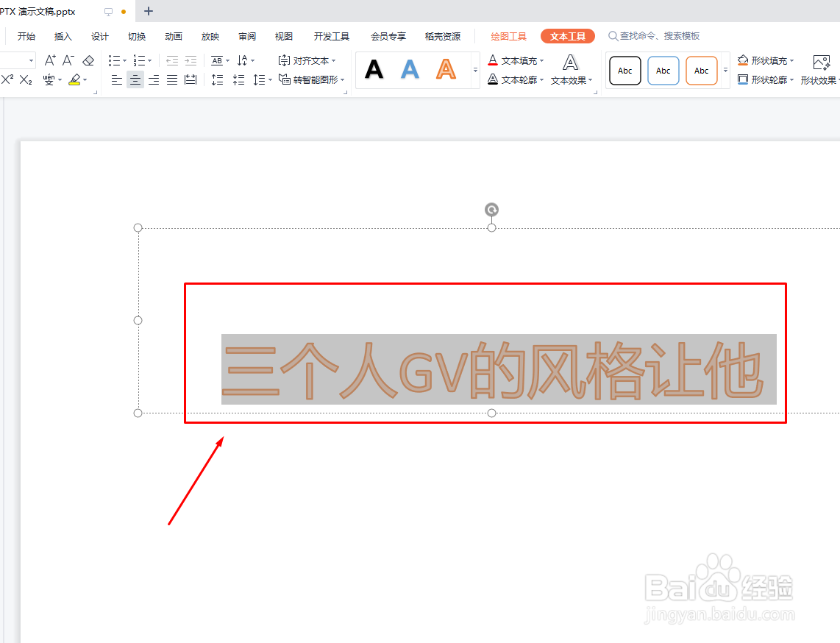
Task: Select the blue bordered Abc shape style
Action: pos(663,71)
